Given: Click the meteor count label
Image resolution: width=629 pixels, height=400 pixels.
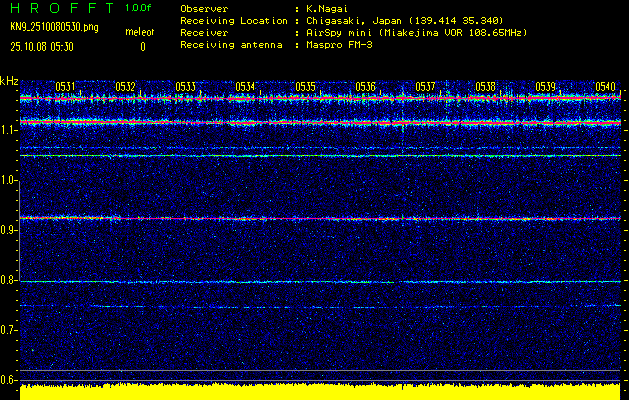Looking at the screenshot, I should [139, 33].
